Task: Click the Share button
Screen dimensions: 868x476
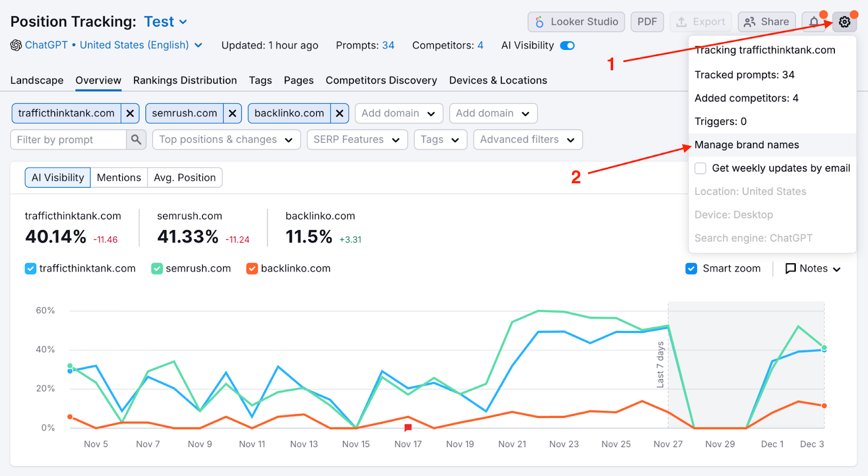Action: point(767,22)
